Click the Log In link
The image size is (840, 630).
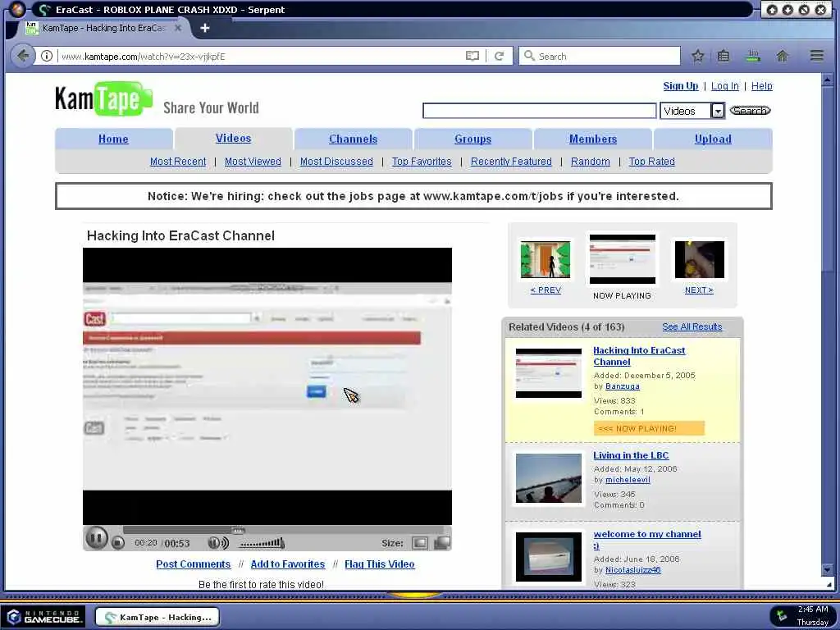725,85
